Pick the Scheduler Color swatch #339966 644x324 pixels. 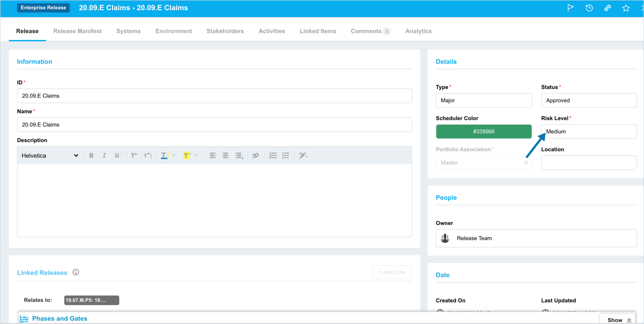tap(484, 132)
